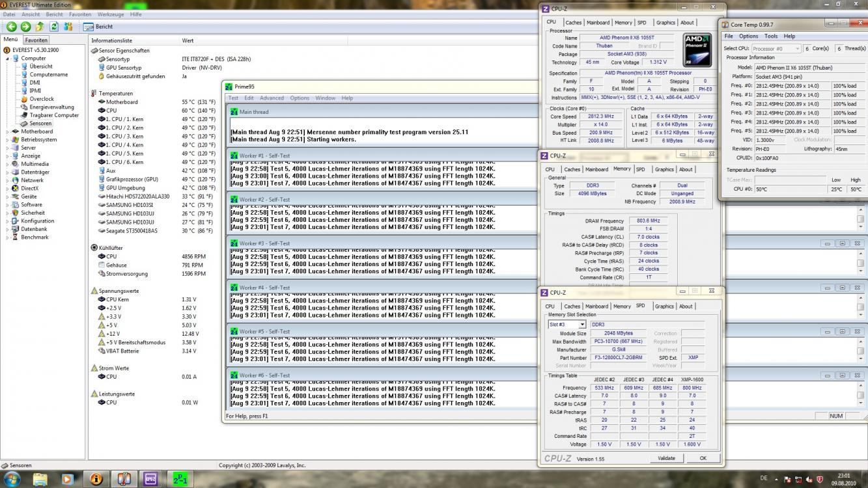Open EVEREST Werkzeuge menu
Viewport: 868px width, 488px height.
coord(111,14)
